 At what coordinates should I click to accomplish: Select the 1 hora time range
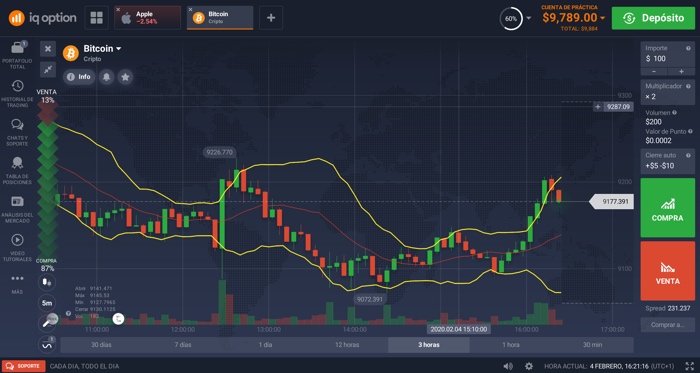pos(511,345)
